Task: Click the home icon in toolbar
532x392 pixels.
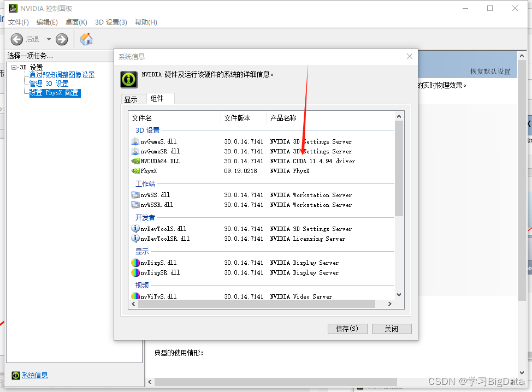Action: pos(86,39)
